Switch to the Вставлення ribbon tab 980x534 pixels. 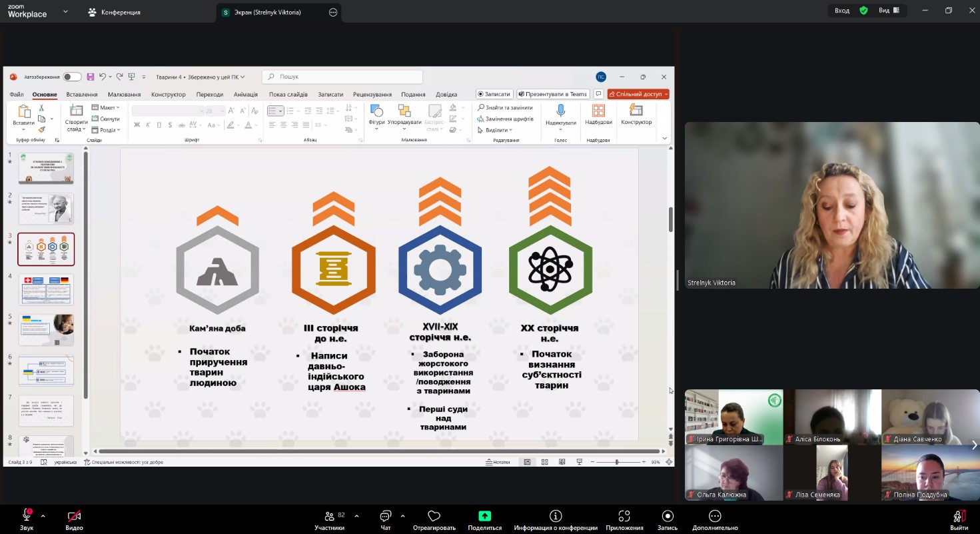click(x=82, y=95)
